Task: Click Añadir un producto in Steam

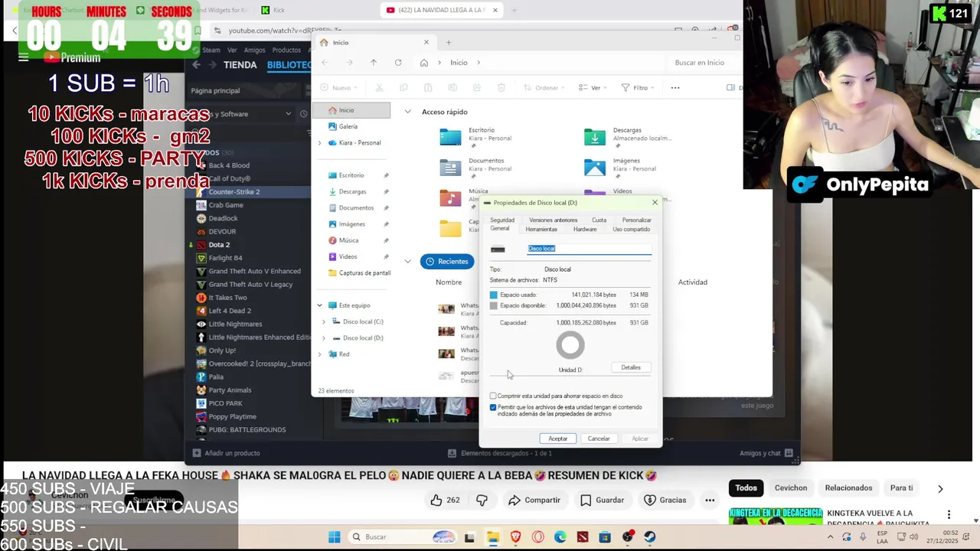Action: pos(227,453)
